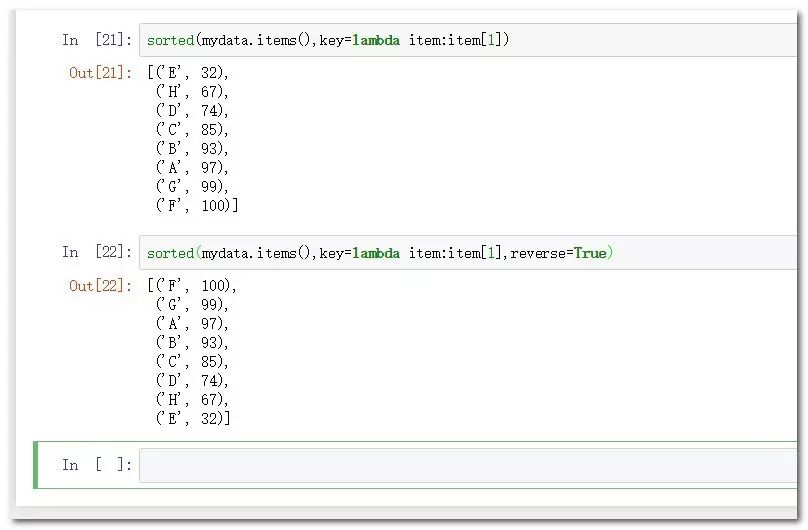Click ('F', 100)] in Out[21] output
Image resolution: width=808 pixels, height=530 pixels.
coord(197,206)
